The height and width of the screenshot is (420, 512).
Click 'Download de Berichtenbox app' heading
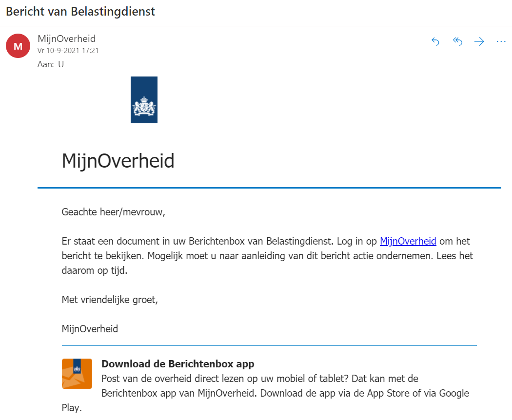tap(177, 363)
